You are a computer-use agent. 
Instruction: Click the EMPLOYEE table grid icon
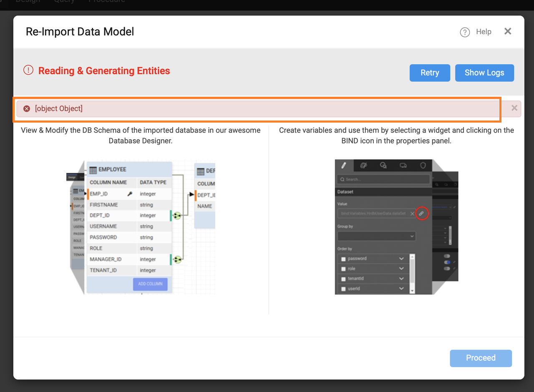[93, 170]
